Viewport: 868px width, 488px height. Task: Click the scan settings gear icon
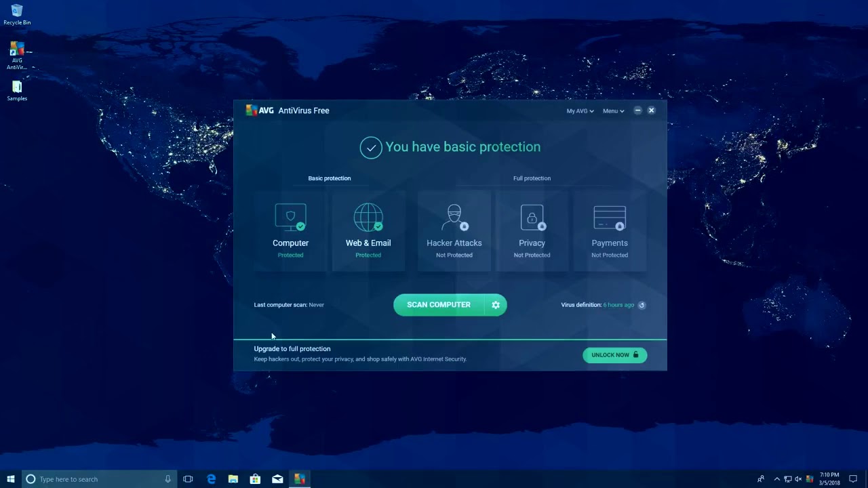[x=496, y=305]
